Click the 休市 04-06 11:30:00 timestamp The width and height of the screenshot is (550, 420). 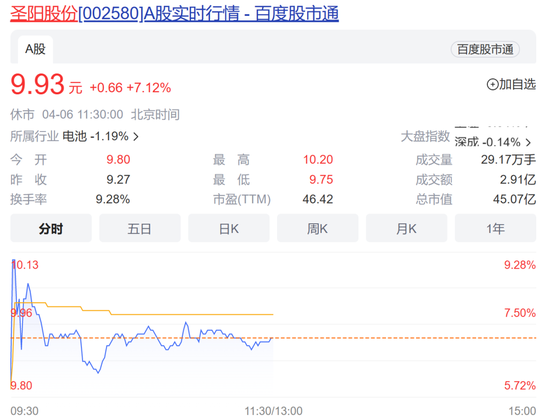pyautogui.click(x=67, y=115)
